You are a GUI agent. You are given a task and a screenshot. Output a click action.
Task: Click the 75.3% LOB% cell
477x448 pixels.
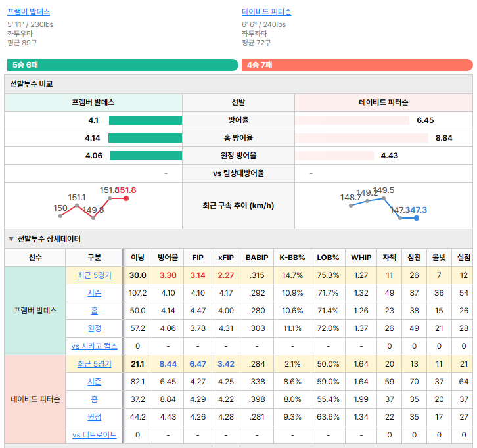coord(328,275)
